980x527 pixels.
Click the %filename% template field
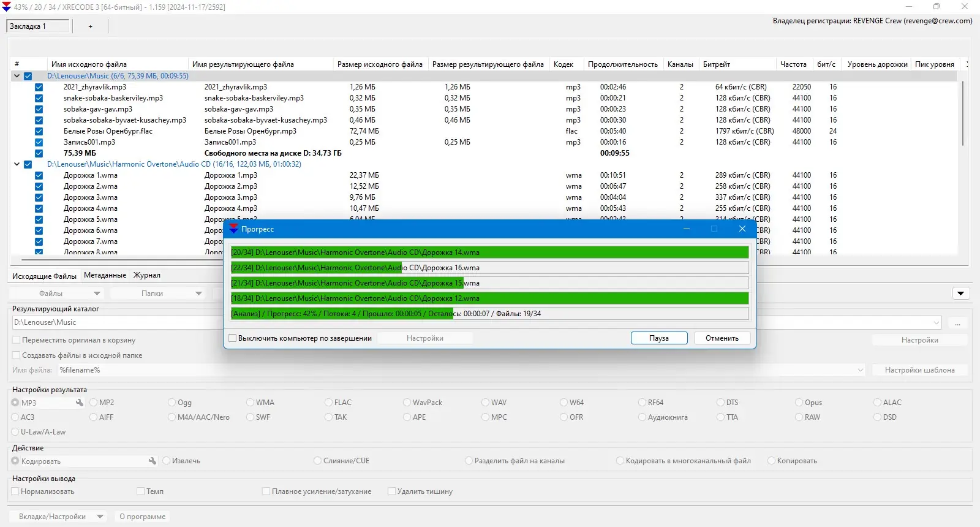(x=461, y=370)
